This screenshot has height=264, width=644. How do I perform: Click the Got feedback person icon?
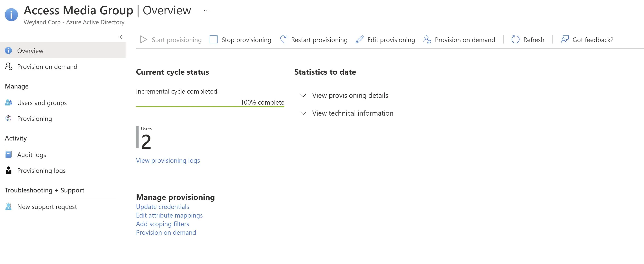click(565, 40)
